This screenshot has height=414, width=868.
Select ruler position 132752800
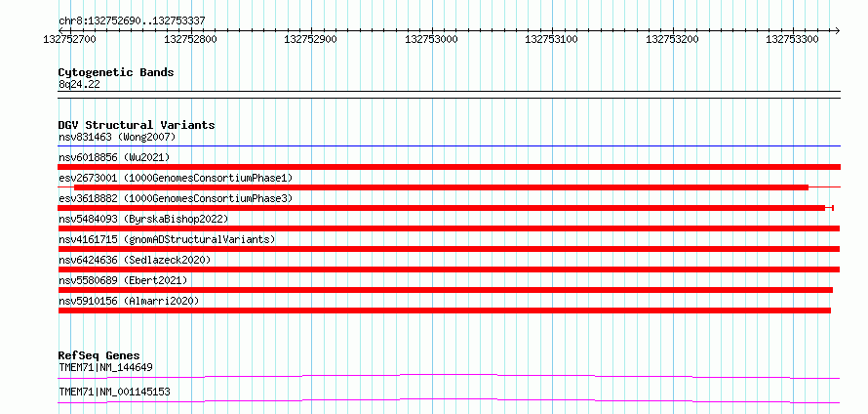click(191, 39)
